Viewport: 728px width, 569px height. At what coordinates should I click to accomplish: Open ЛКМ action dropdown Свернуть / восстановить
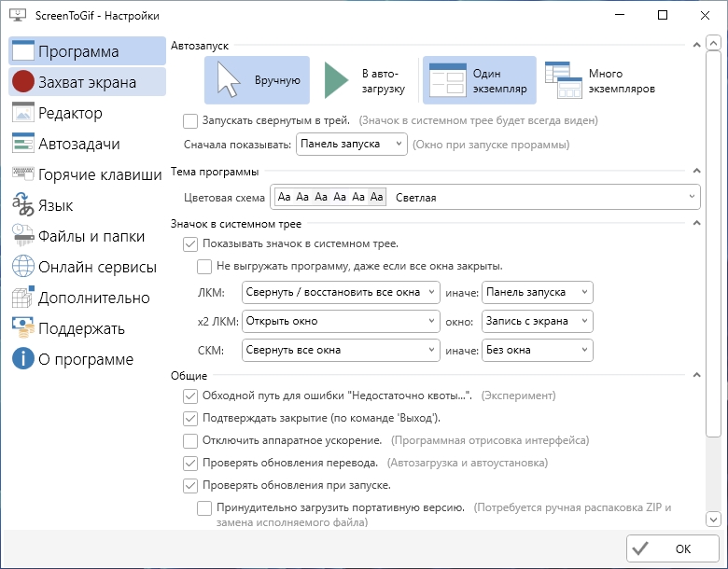click(x=341, y=292)
